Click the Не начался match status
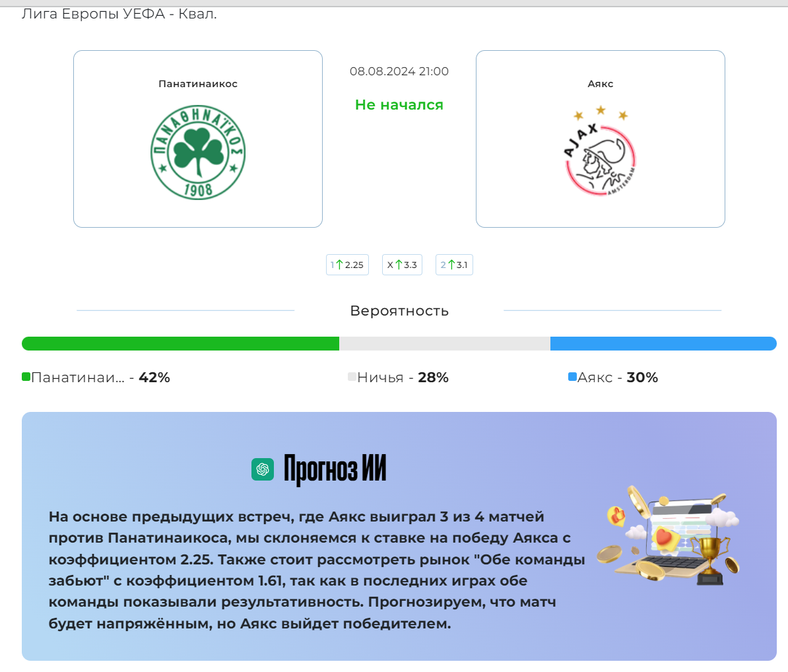 [399, 104]
